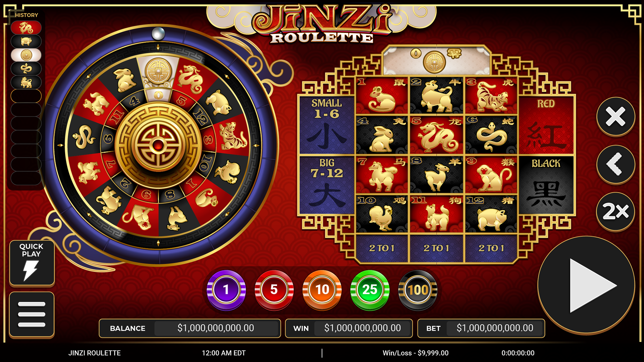Bet on middle column 2 to 1

pyautogui.click(x=436, y=248)
